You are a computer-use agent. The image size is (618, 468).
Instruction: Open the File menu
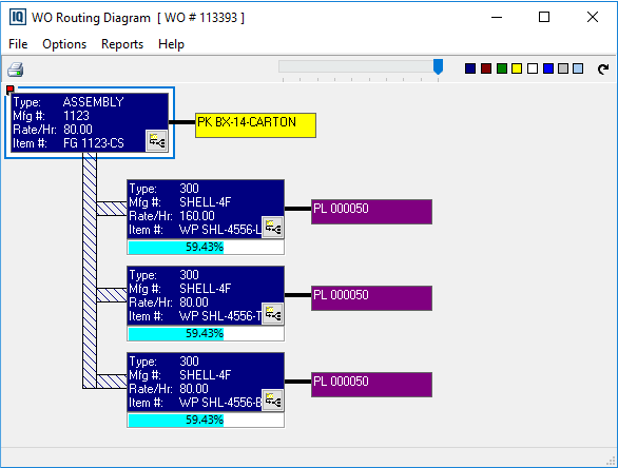[18, 44]
